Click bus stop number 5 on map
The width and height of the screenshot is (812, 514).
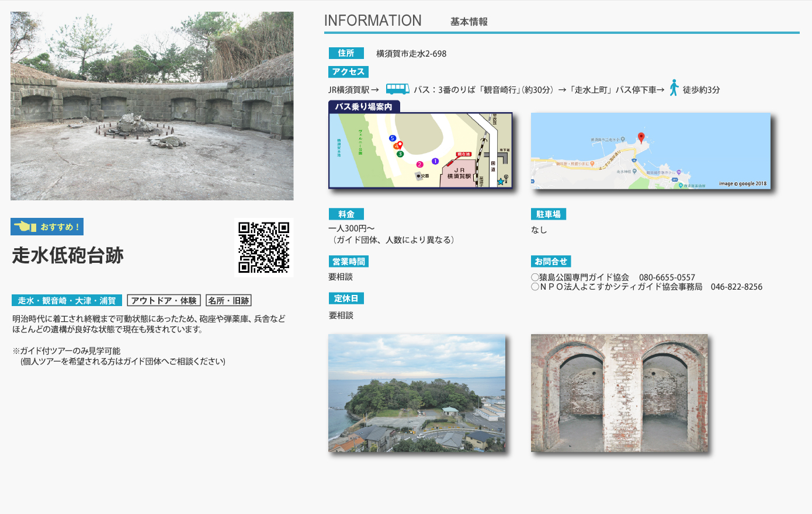tap(393, 138)
